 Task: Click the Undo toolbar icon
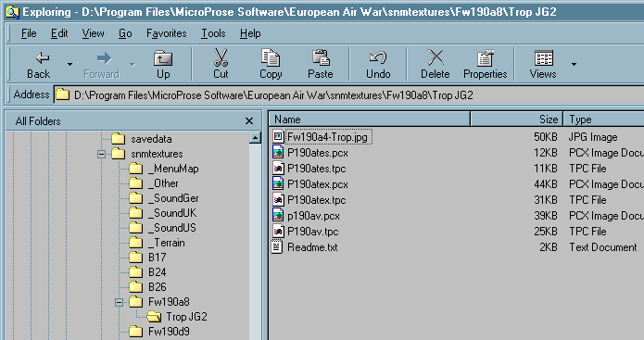(378, 57)
